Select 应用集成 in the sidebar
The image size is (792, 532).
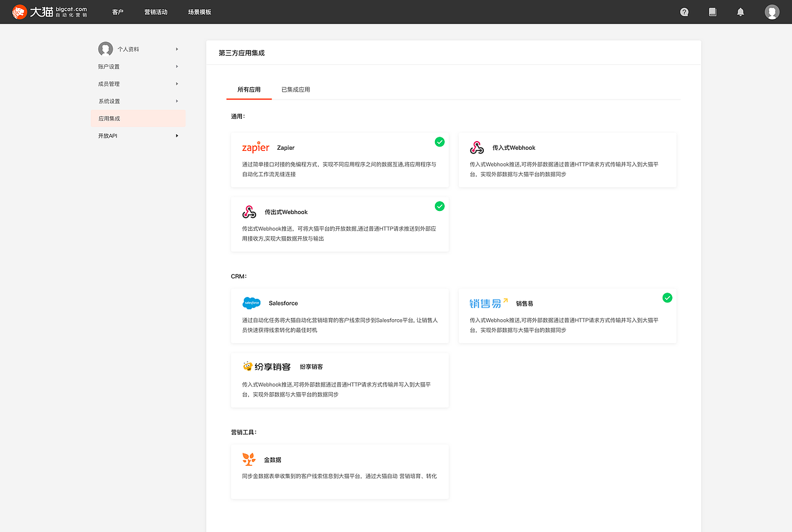138,118
